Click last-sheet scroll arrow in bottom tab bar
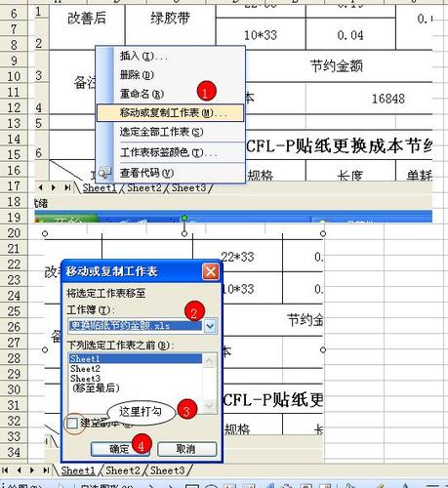 pos(46,470)
